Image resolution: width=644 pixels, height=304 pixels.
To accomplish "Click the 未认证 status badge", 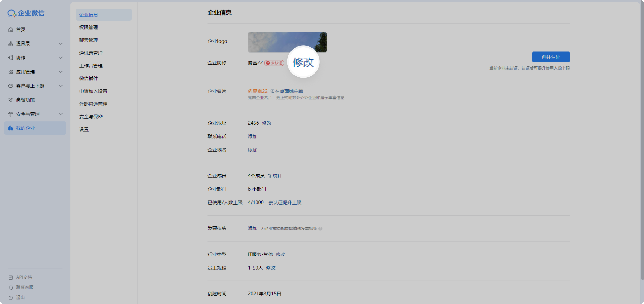I will click(x=274, y=63).
